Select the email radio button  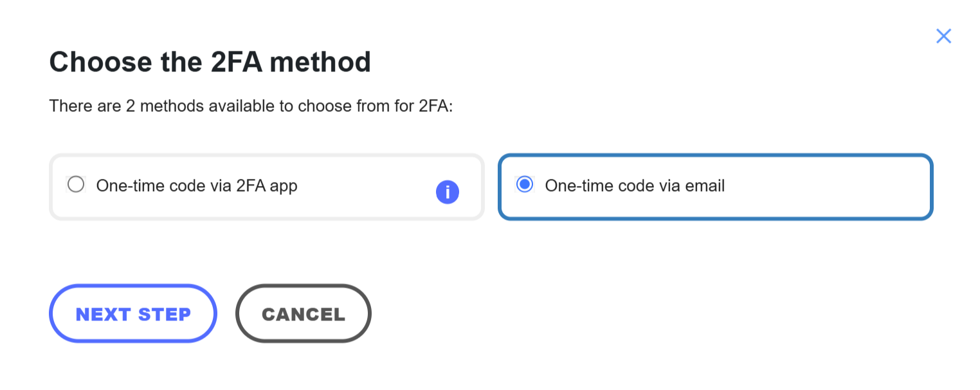(525, 185)
